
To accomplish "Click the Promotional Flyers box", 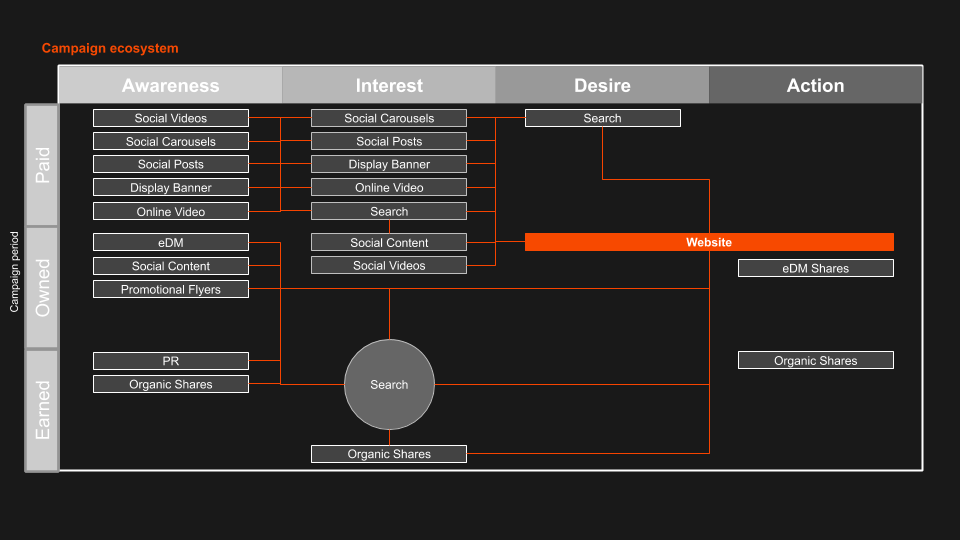I will (x=171, y=289).
